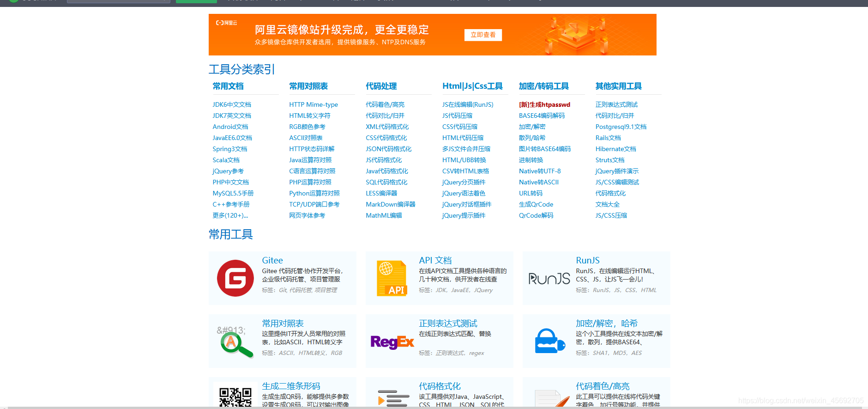This screenshot has width=868, height=409.
Task: Open the 加密/转码工具 category heading
Action: tap(544, 86)
